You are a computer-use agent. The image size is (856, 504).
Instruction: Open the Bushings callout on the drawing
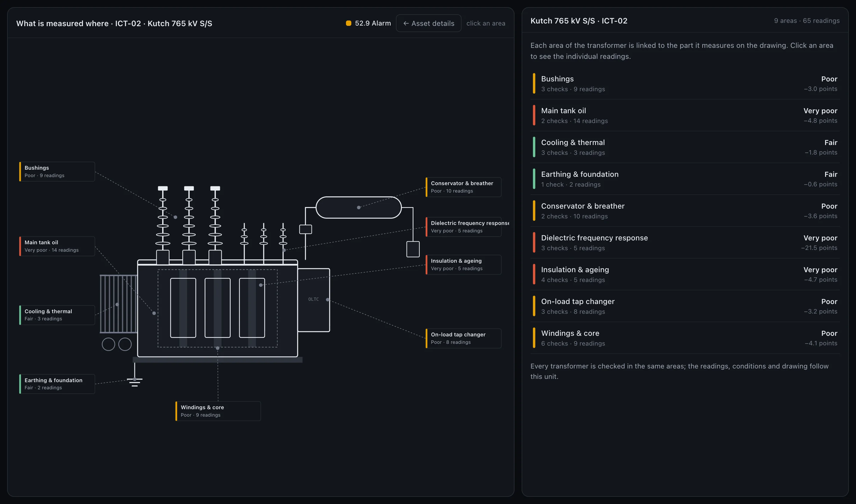coord(57,171)
